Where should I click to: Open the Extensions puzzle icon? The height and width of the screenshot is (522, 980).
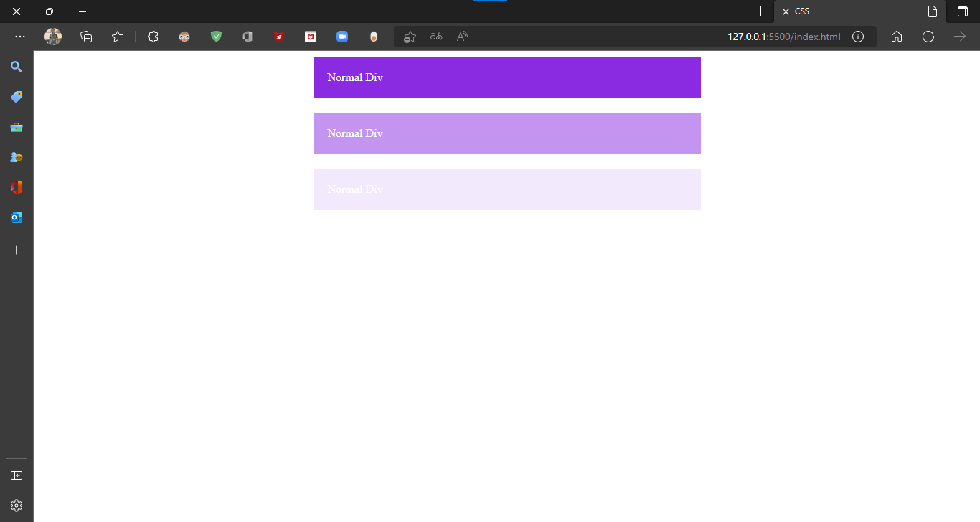pos(153,37)
